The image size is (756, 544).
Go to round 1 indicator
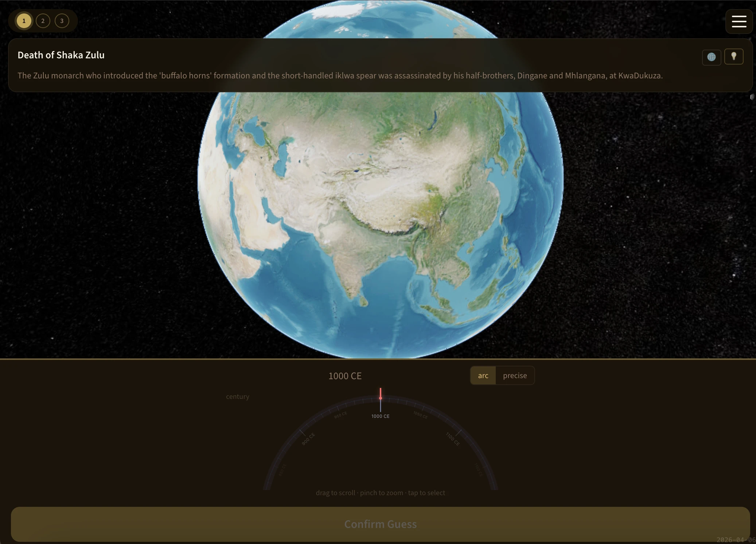coord(24,21)
